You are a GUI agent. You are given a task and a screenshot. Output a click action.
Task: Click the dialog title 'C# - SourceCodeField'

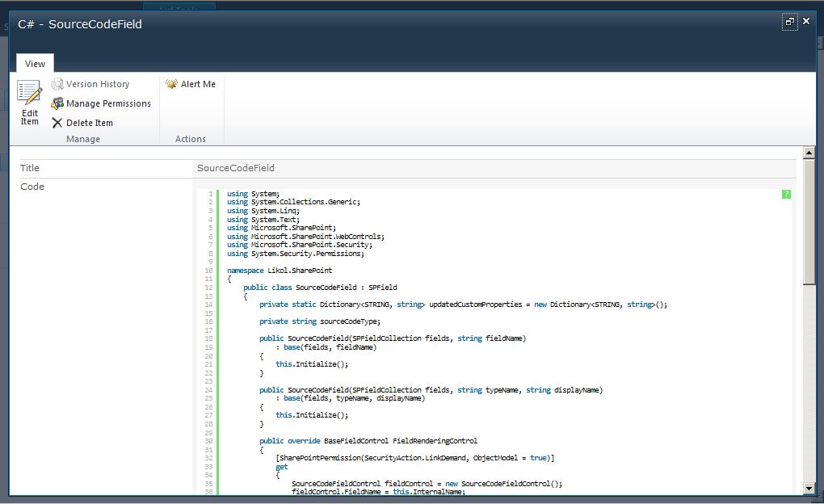(x=80, y=24)
